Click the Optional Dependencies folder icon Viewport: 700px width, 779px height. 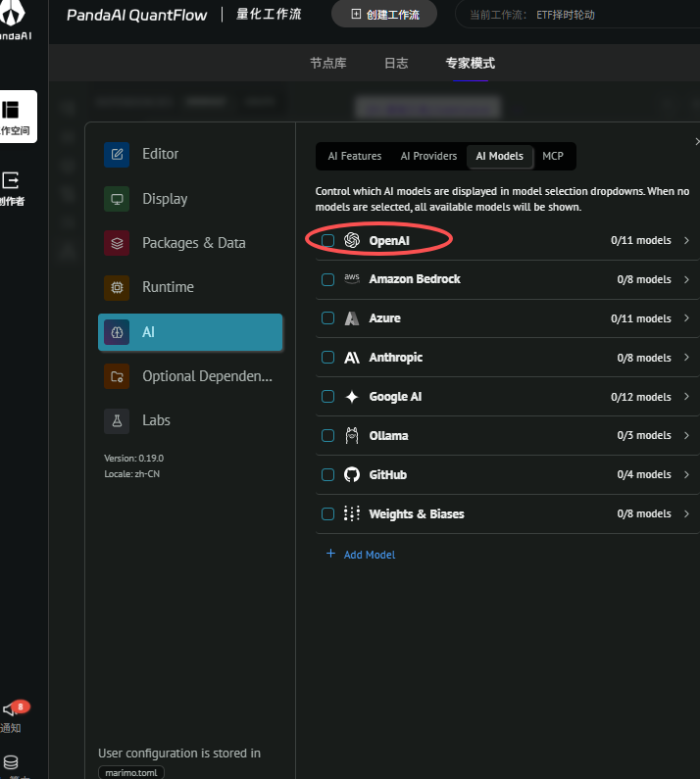pos(117,376)
